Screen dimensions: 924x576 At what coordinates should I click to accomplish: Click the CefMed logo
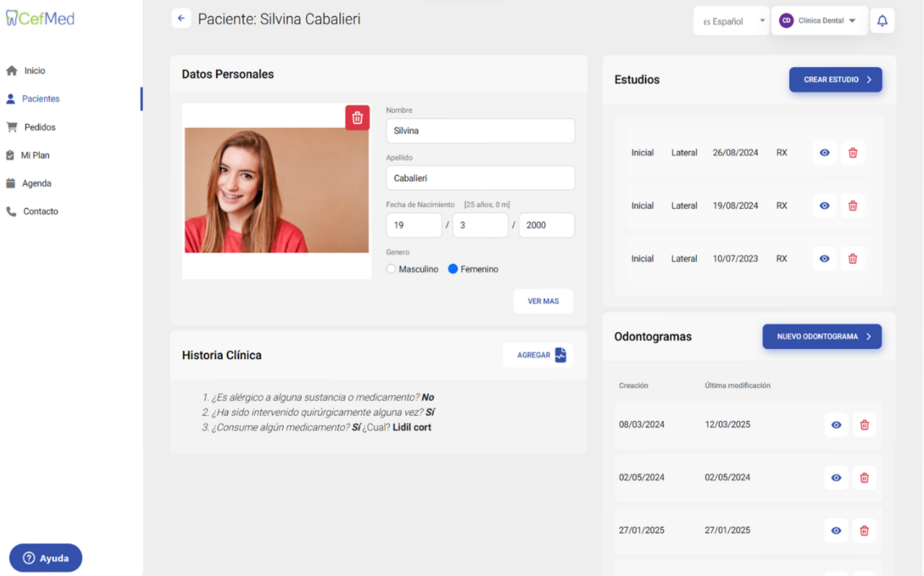click(x=40, y=18)
